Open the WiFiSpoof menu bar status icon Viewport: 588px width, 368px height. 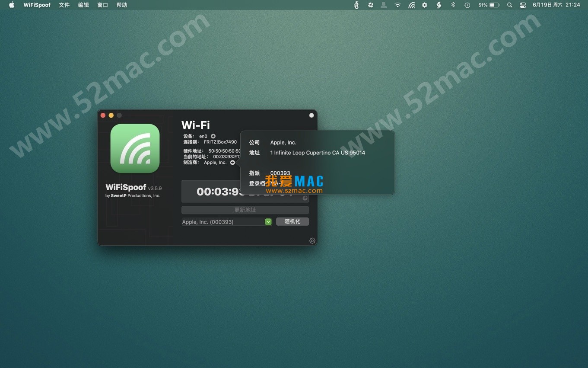coord(411,5)
